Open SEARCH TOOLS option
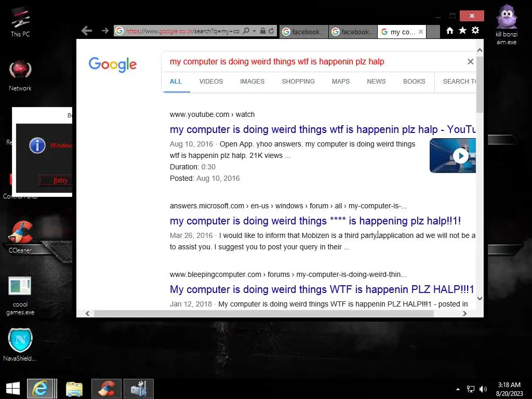 click(459, 82)
